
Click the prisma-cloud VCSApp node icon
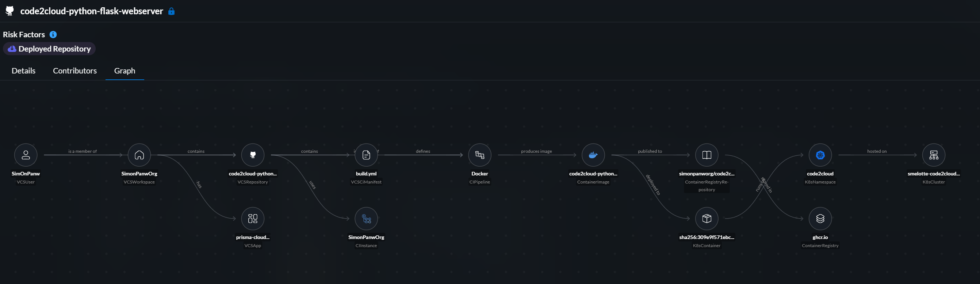(253, 219)
